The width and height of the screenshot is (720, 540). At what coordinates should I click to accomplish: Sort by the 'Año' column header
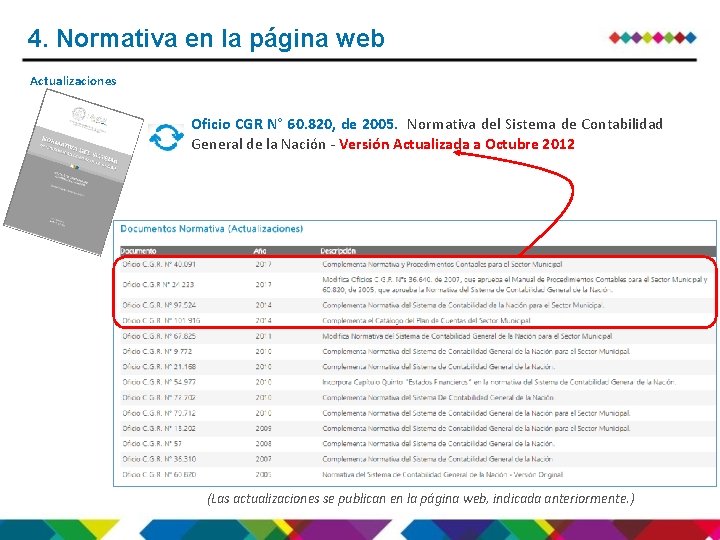click(x=260, y=251)
